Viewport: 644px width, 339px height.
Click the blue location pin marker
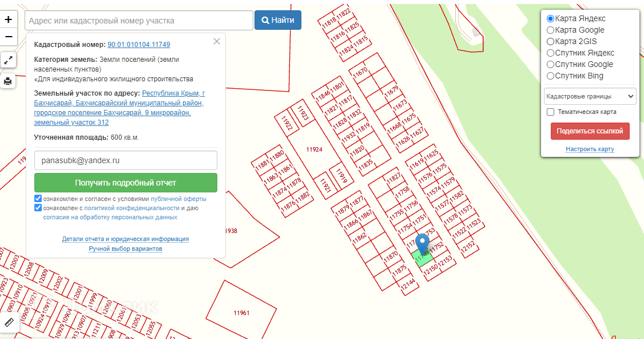pos(422,243)
